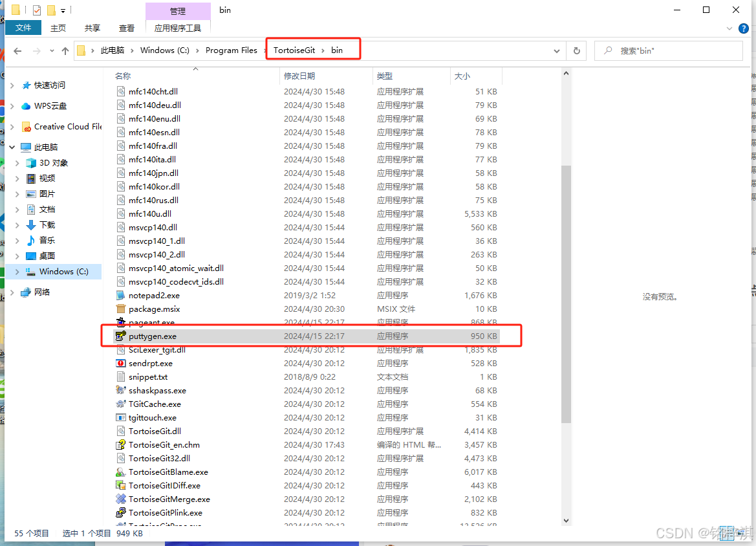The width and height of the screenshot is (756, 546).
Task: Select 音乐 in navigation pane
Action: pos(47,240)
